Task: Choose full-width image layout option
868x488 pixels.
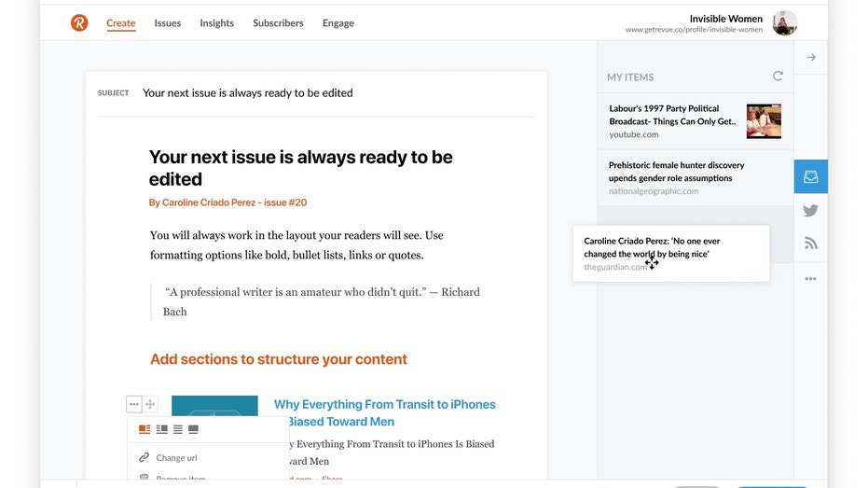Action: pyautogui.click(x=193, y=429)
